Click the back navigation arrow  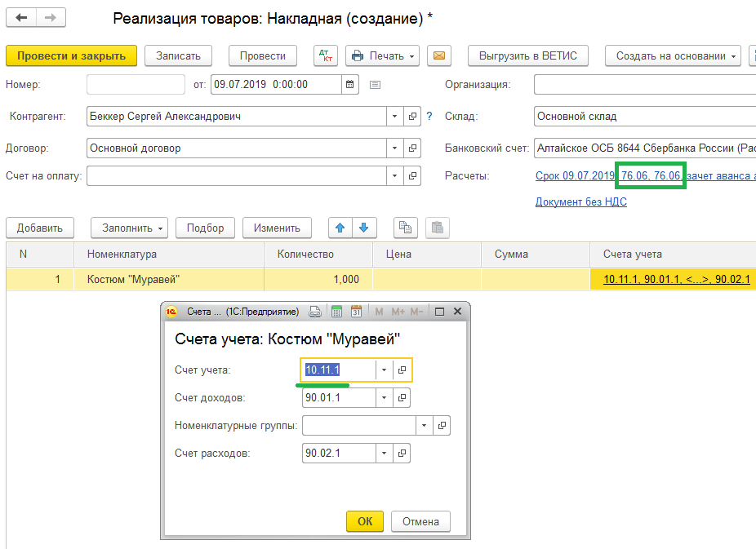[22, 18]
